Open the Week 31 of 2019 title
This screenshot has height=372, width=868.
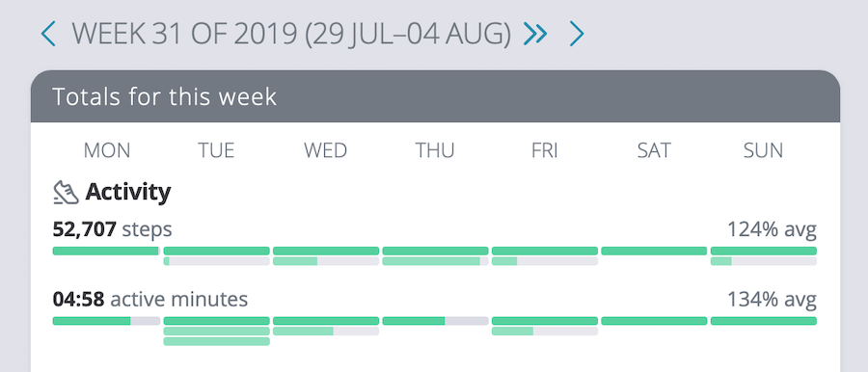tap(291, 35)
